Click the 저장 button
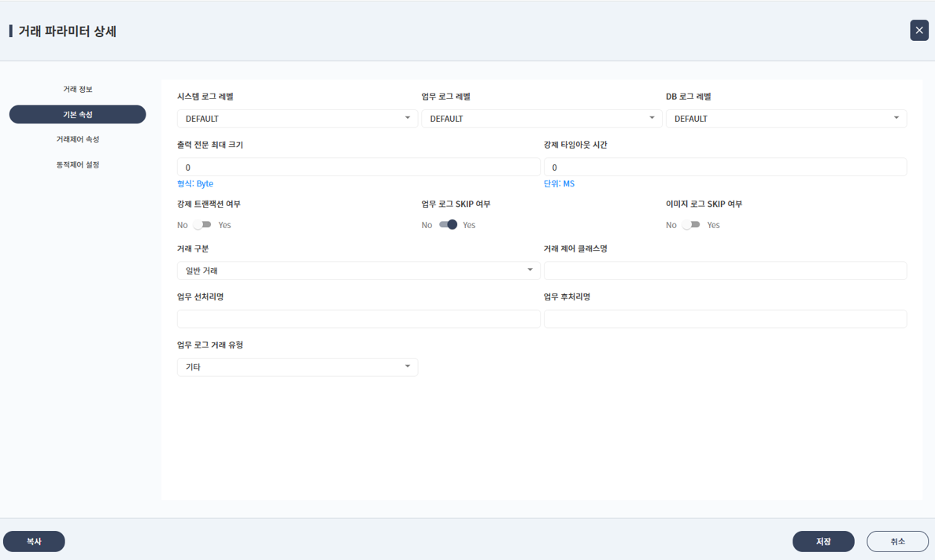The width and height of the screenshot is (935, 560). pyautogui.click(x=822, y=542)
